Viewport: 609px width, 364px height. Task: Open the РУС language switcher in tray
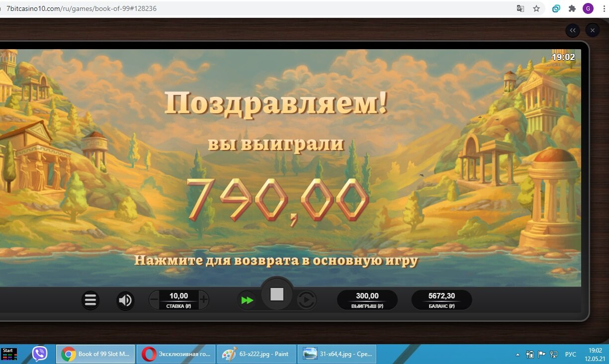[571, 355]
